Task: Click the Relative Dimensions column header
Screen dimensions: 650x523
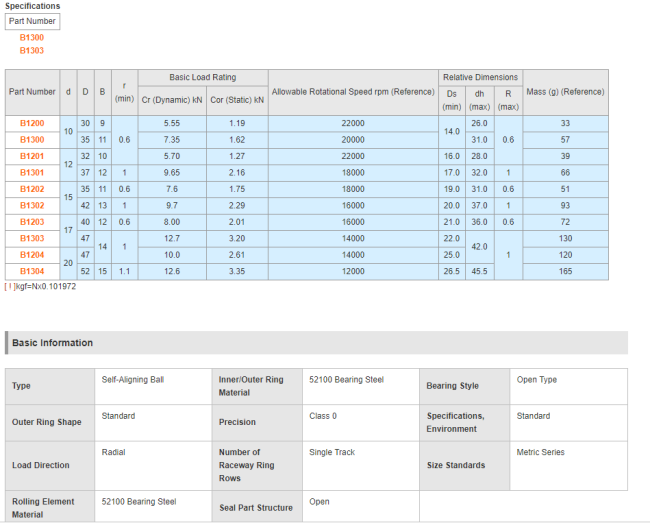Action: [480, 77]
